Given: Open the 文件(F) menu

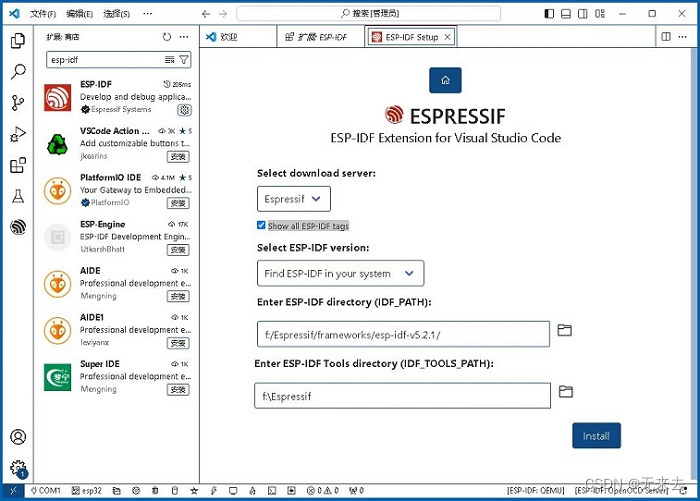Looking at the screenshot, I should point(43,14).
